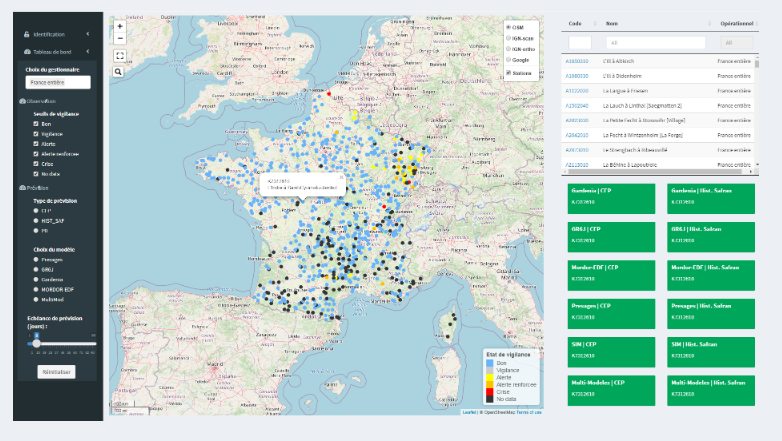Sort table by Code column arrows
Screen dimensions: 782x441
pos(597,23)
